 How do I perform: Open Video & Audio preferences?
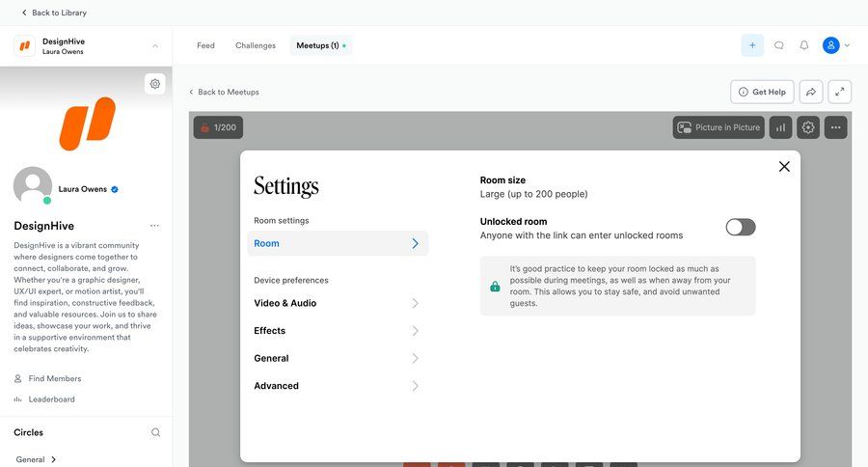pos(337,303)
